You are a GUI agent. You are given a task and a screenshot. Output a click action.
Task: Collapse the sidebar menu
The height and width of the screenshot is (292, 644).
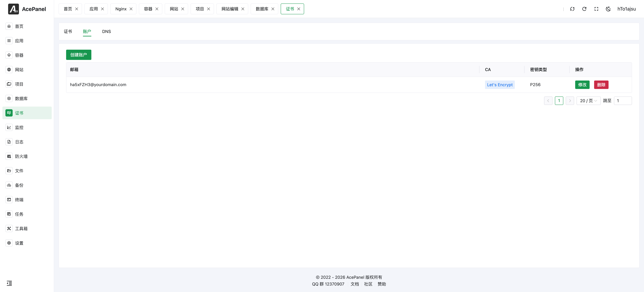pyautogui.click(x=9, y=283)
